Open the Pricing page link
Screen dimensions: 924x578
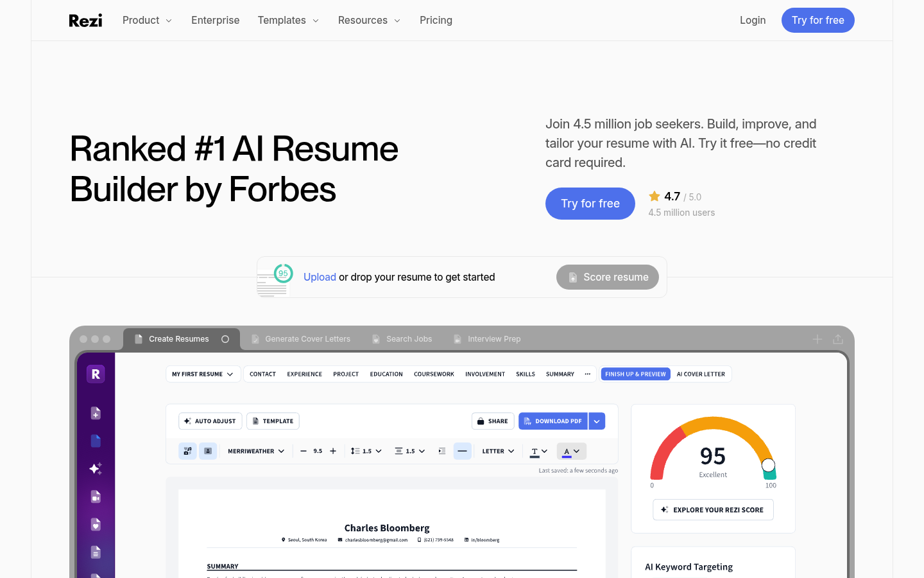(436, 21)
